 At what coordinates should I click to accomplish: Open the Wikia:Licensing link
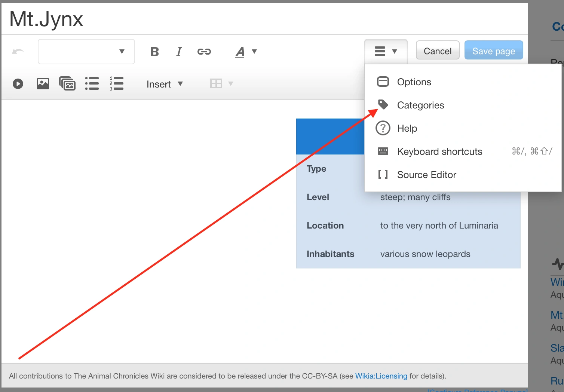[381, 376]
